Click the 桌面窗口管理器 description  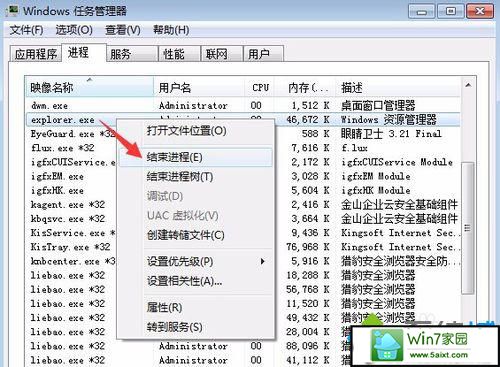coord(378,106)
